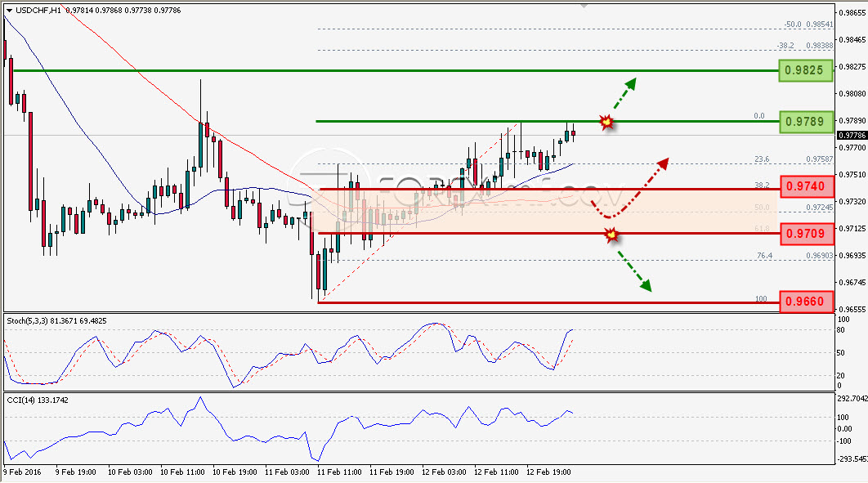Screen dimensions: 868x483
Task: Click the Fibonacci label -50.0 0.98541
Action: coord(808,25)
